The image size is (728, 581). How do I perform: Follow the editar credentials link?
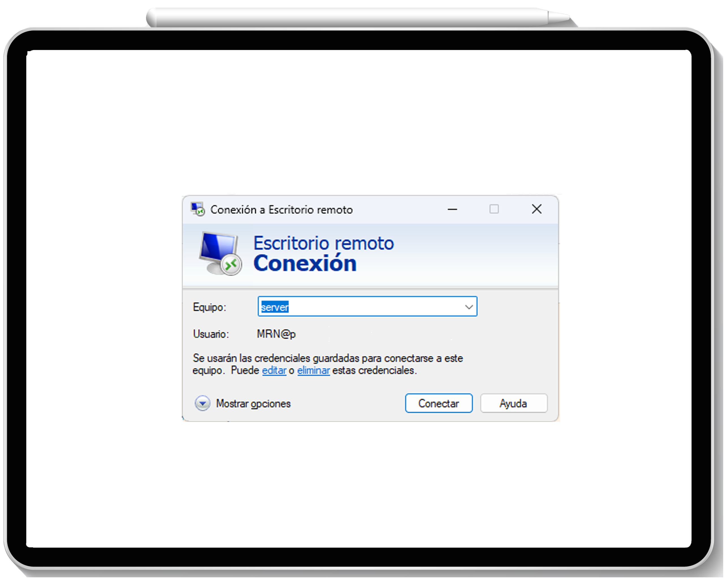pyautogui.click(x=274, y=371)
